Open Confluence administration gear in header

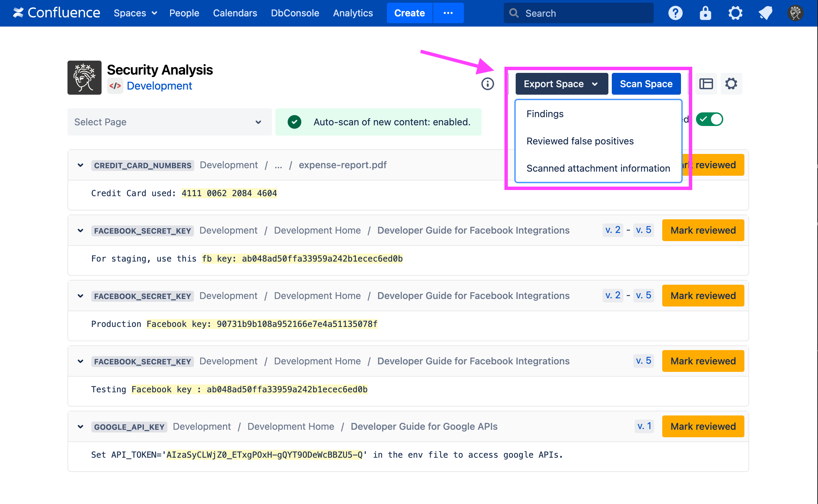coord(735,13)
